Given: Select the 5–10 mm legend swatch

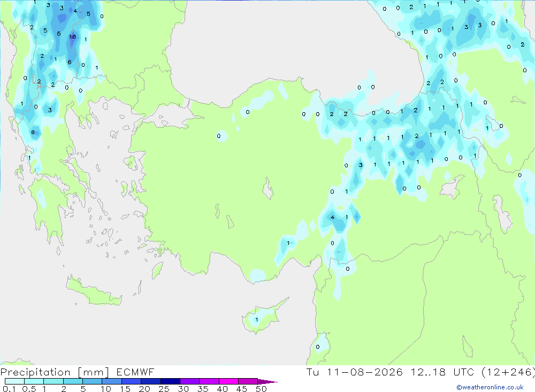Looking at the screenshot, I should point(93,381).
